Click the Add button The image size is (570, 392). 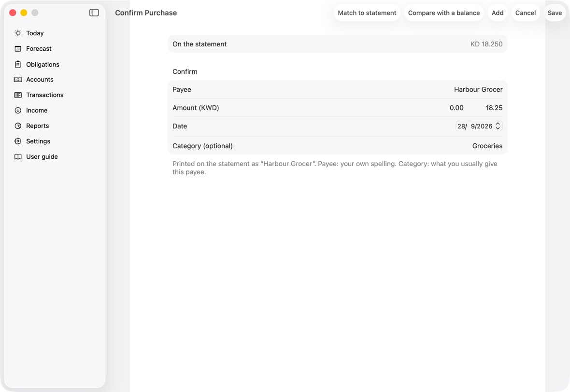(x=497, y=13)
